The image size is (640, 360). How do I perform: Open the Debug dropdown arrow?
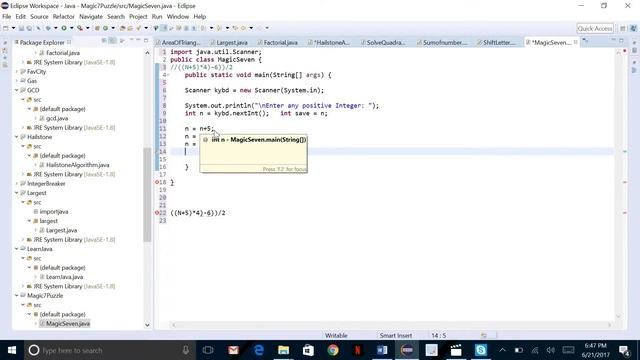pos(56,28)
